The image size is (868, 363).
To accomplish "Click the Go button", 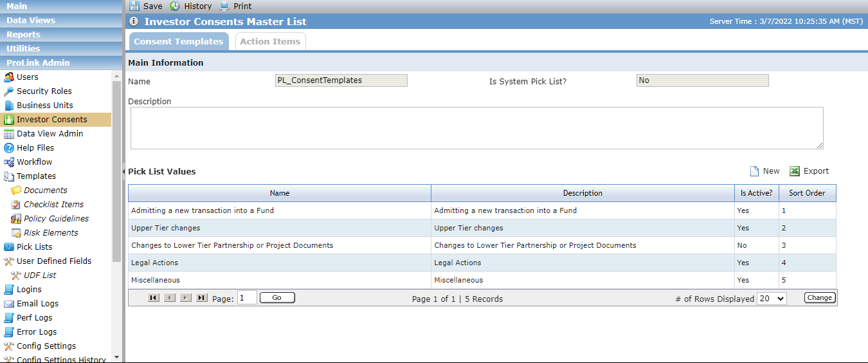I will tap(277, 298).
